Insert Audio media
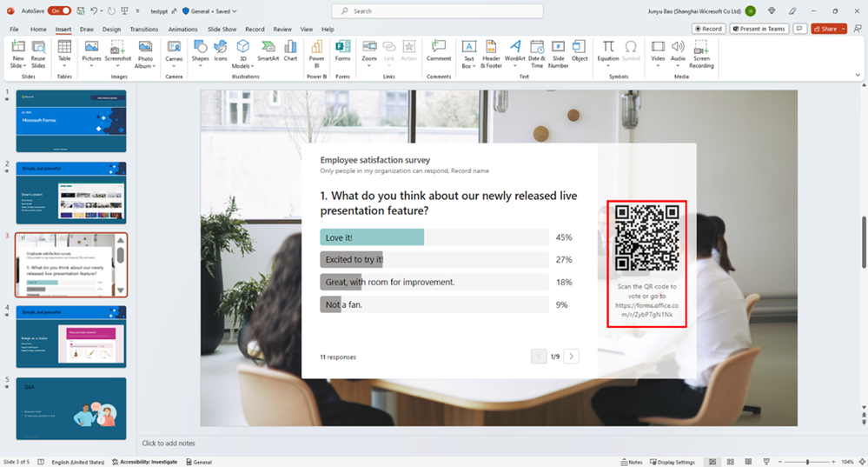Image resolution: width=868 pixels, height=467 pixels. coord(678,54)
